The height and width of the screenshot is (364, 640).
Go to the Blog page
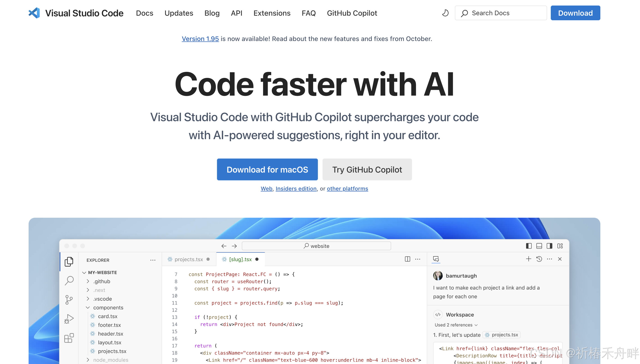pyautogui.click(x=212, y=13)
